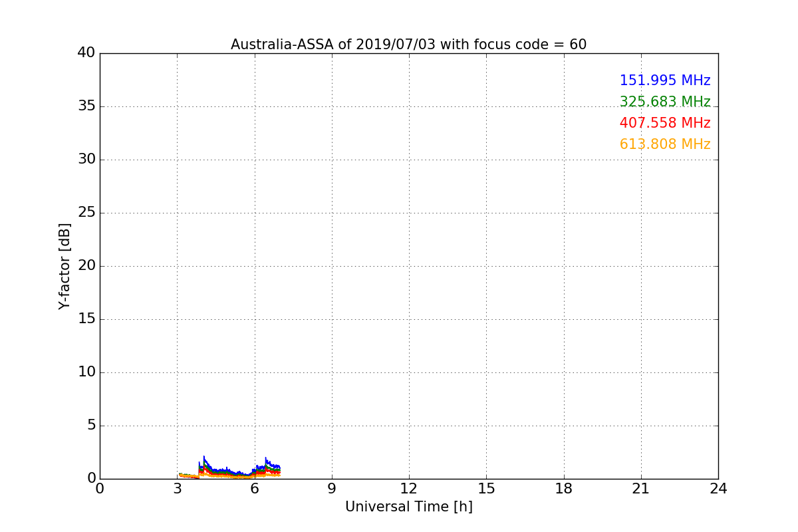Viewport: 798px width, 532px height.
Task: Click the y-axis tick label 25
Action: coord(86,213)
